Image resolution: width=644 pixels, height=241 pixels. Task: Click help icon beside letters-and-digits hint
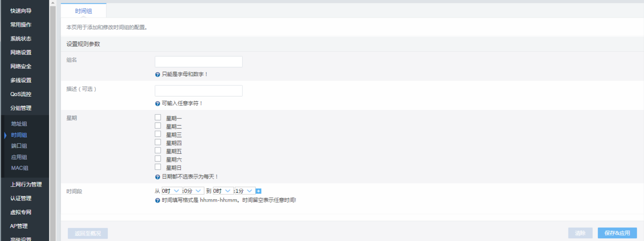click(157, 74)
